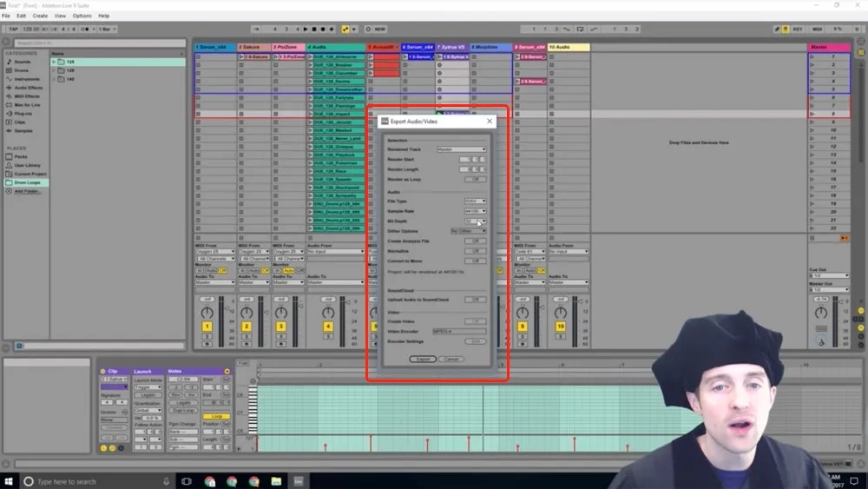Click the transport Record button
868x489 pixels.
click(323, 29)
